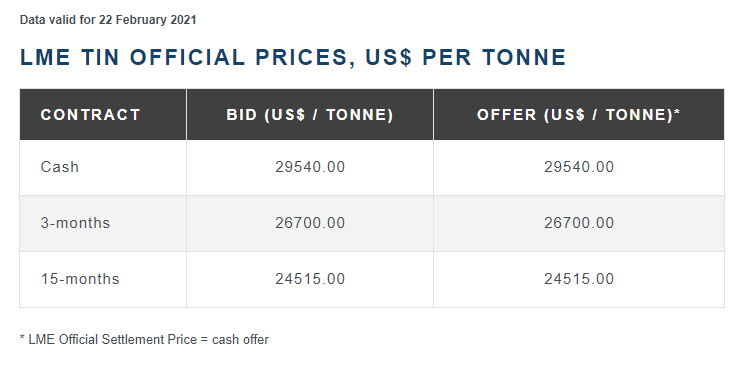Click the 3-months offer value 26700.00
Screen dimensions: 745x365
tap(579, 223)
